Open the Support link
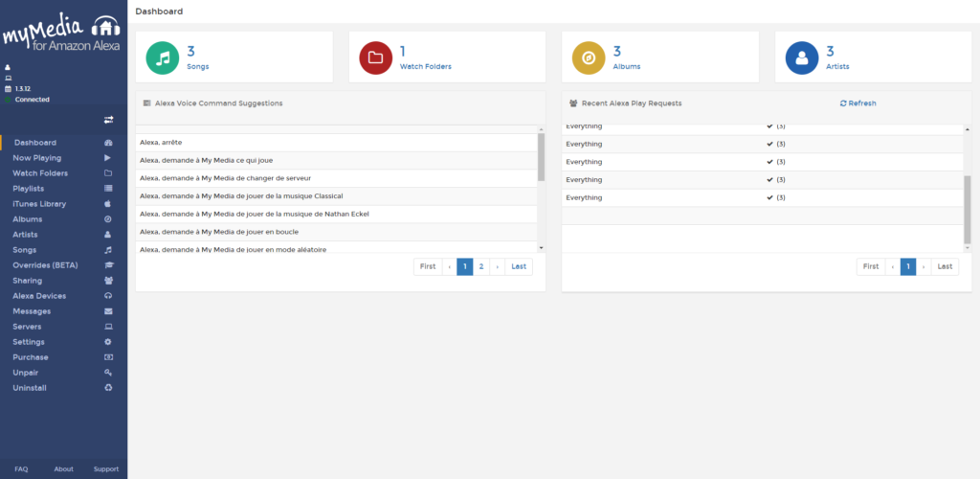Image resolution: width=980 pixels, height=479 pixels. pyautogui.click(x=106, y=469)
